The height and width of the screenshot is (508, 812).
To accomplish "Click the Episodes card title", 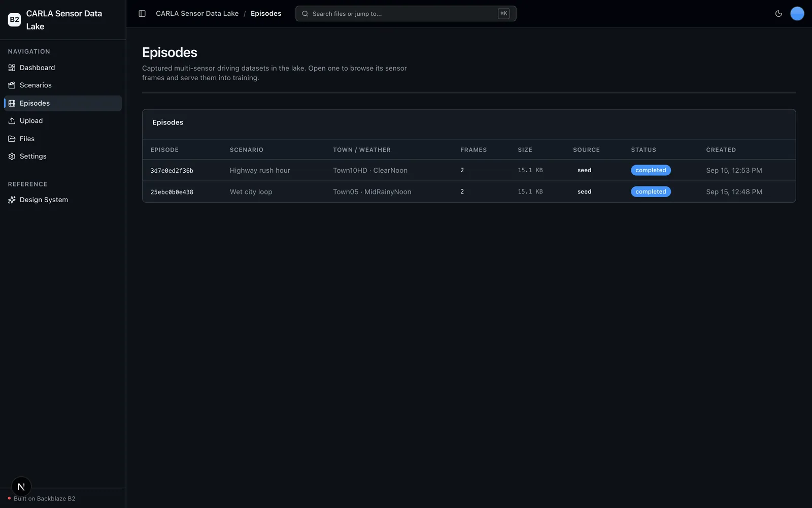I will click(168, 122).
